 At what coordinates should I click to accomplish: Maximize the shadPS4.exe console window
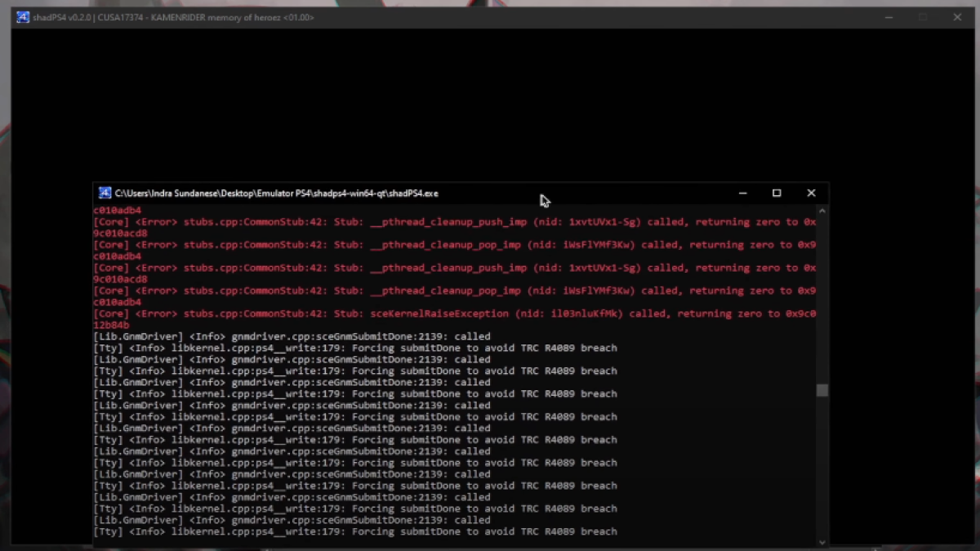tap(777, 193)
